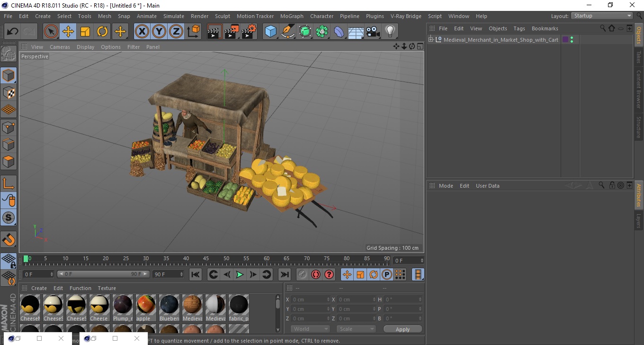Click purple layer color swatch of object
The image size is (644, 345).
565,40
